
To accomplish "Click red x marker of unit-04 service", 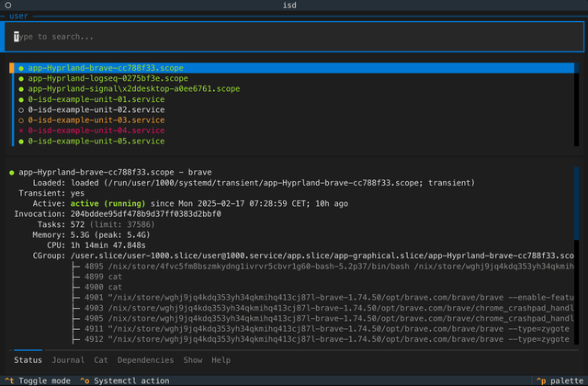I will tap(21, 131).
